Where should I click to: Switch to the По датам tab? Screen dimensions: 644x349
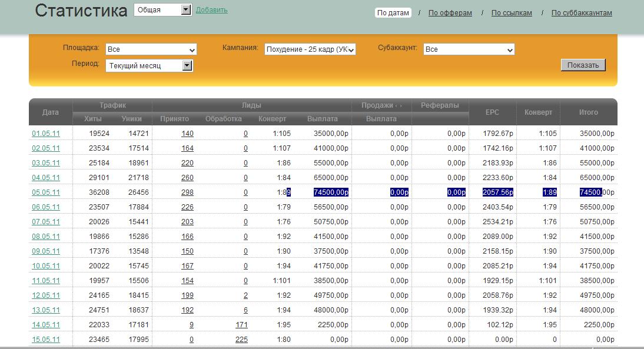tap(393, 13)
